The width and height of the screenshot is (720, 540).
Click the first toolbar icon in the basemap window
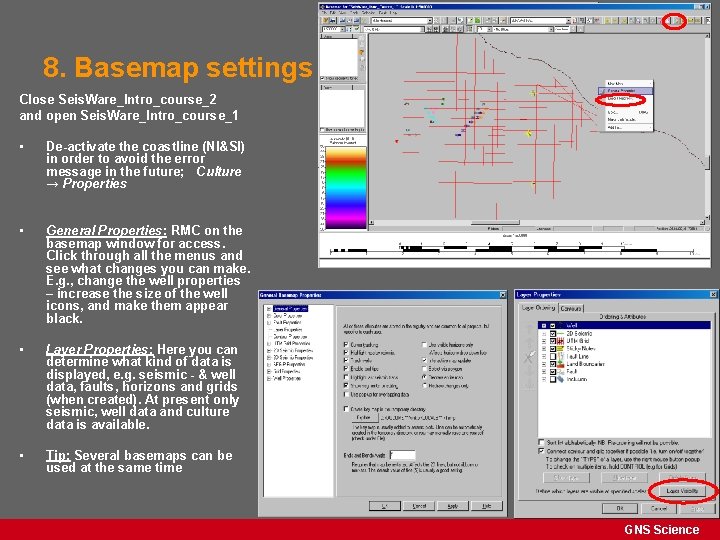pos(326,21)
